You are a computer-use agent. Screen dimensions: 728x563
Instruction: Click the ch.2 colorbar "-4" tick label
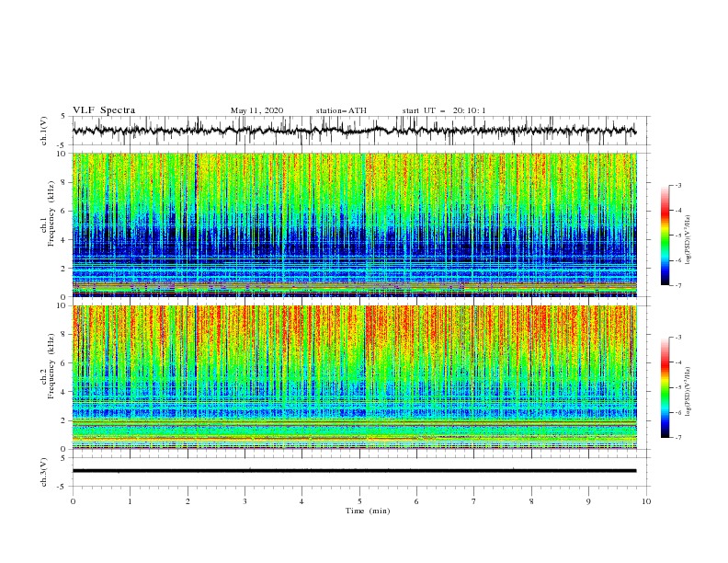677,362
